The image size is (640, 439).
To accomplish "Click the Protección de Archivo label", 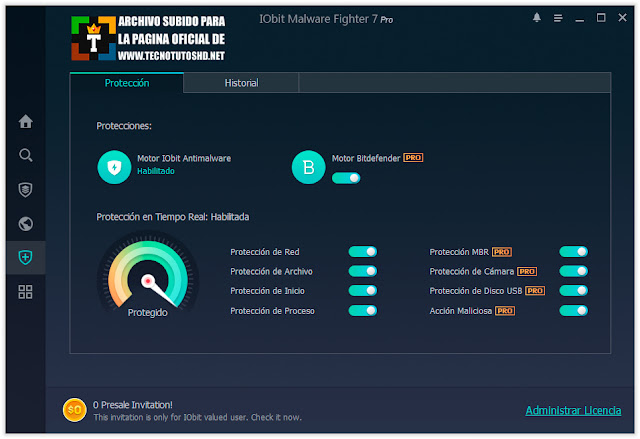I will (271, 271).
